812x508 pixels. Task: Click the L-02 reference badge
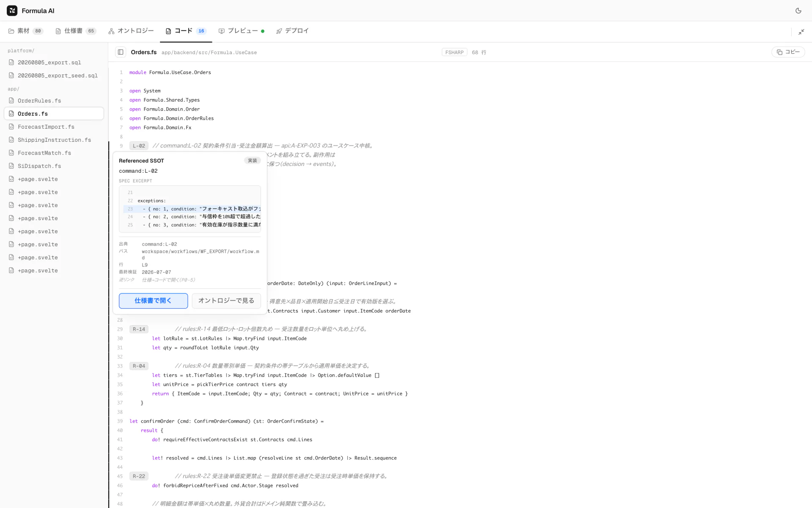tap(139, 146)
